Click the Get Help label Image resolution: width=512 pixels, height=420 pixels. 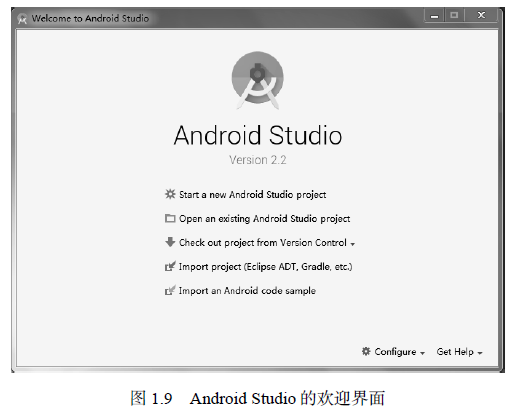[455, 352]
